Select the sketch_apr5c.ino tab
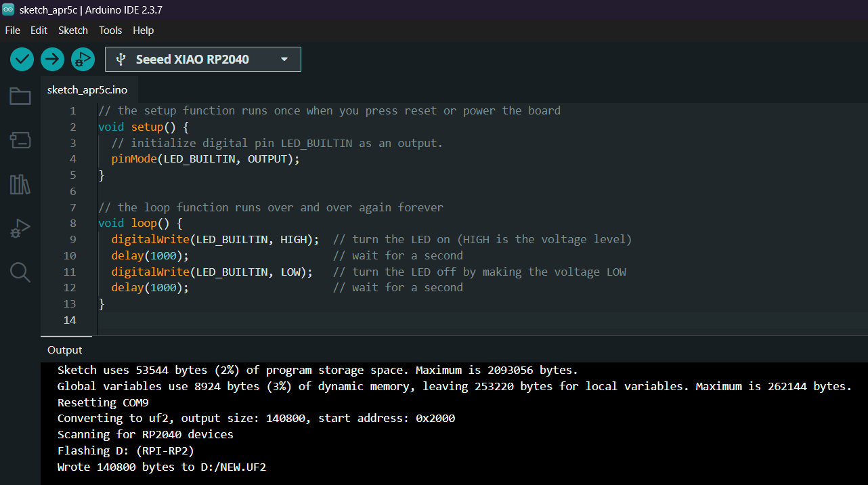Screen dimensions: 868x485 click(87, 89)
